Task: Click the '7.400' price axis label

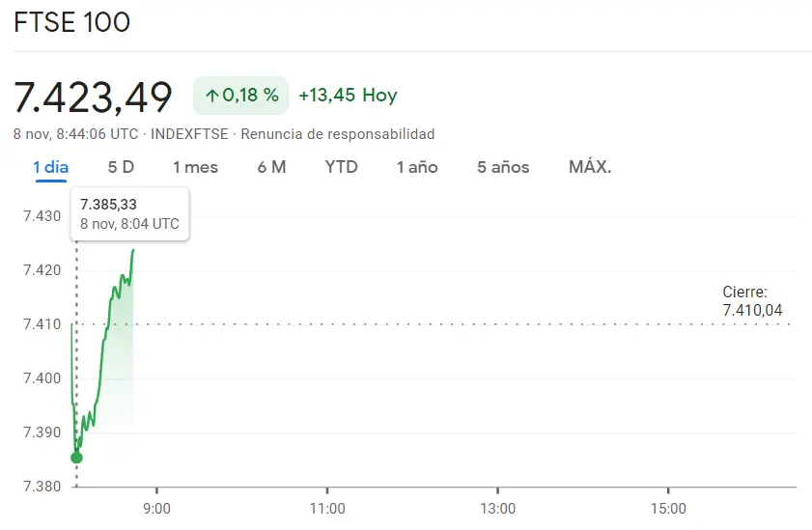Action: (42, 378)
